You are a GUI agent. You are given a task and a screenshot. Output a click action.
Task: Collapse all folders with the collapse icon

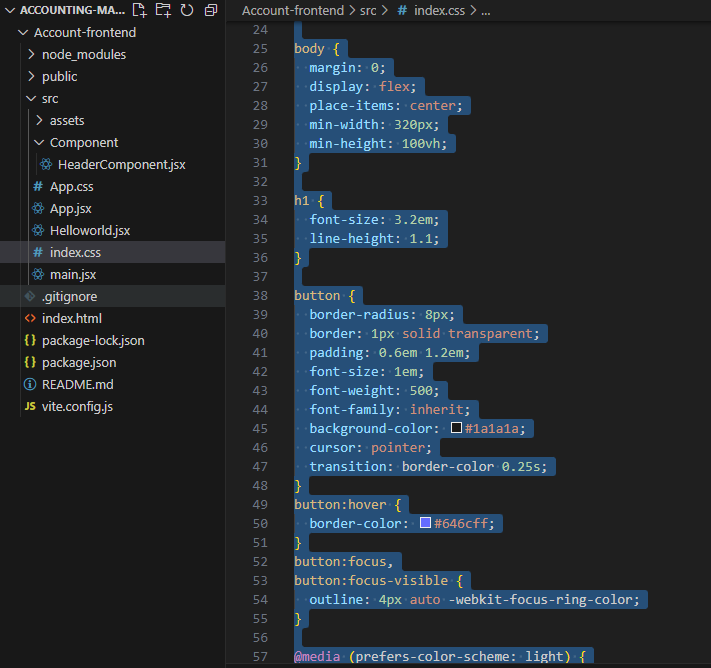(211, 10)
